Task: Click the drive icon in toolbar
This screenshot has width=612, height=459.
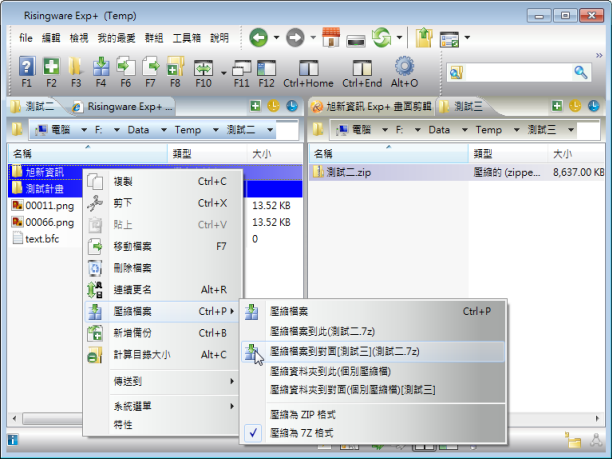Action: click(356, 40)
